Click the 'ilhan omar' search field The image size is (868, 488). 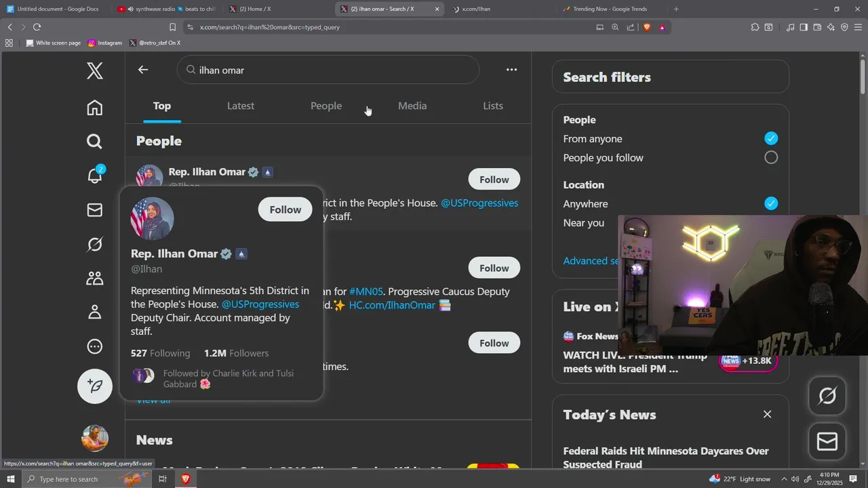pyautogui.click(x=328, y=70)
